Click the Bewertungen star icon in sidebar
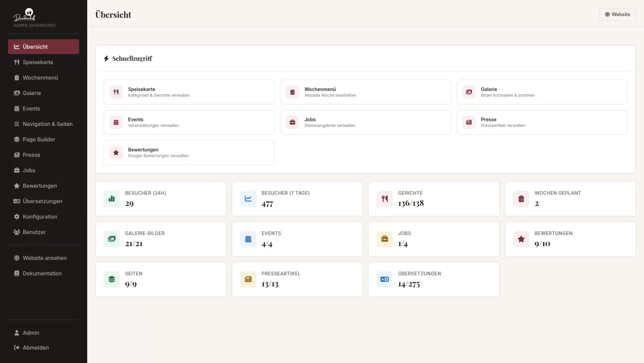The height and width of the screenshot is (363, 644). (17, 186)
